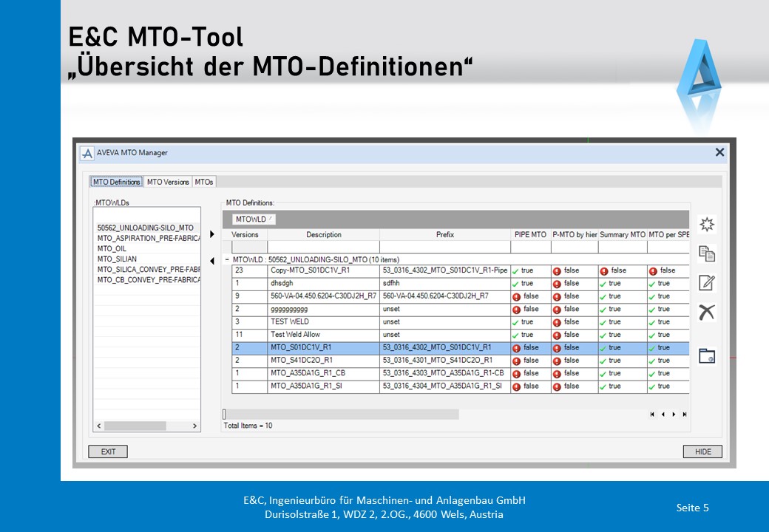Click the delete MTO definition X icon

tap(707, 312)
